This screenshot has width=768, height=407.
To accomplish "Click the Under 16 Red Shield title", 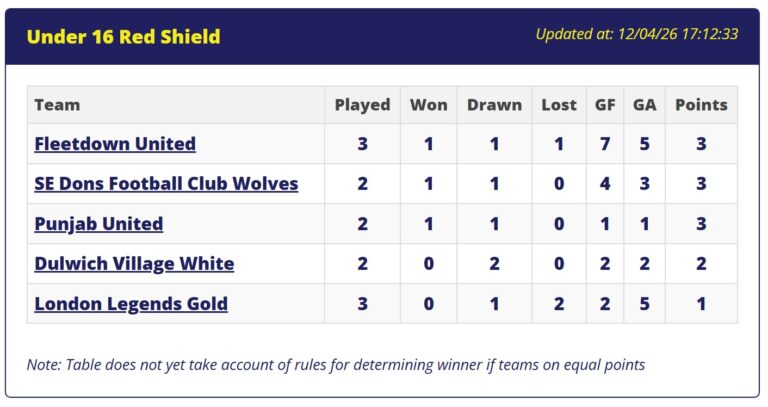I will click(x=123, y=37).
